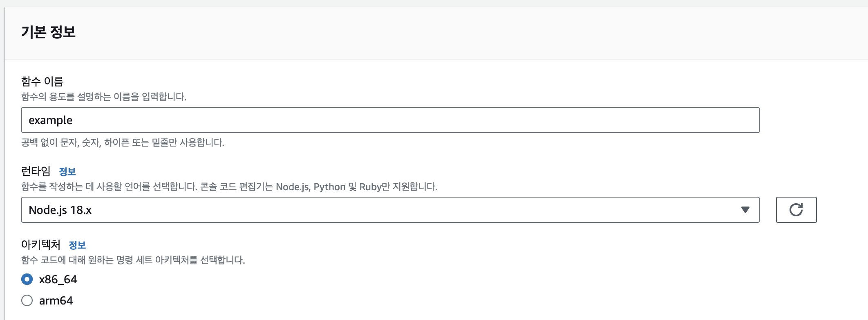Select the arm64 architecture radio button
The width and height of the screenshot is (868, 320).
(x=27, y=300)
